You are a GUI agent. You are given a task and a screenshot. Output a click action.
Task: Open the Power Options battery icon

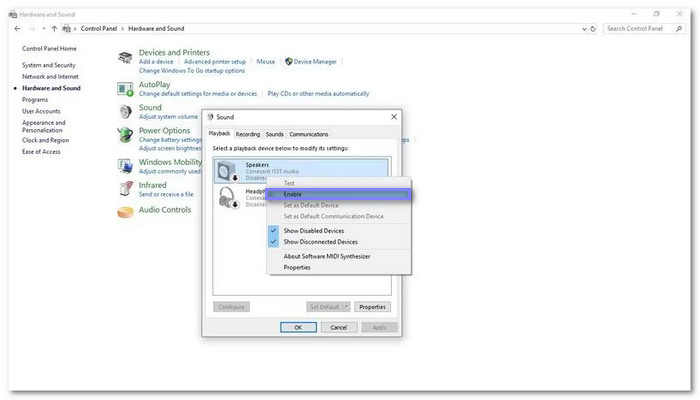[x=125, y=135]
